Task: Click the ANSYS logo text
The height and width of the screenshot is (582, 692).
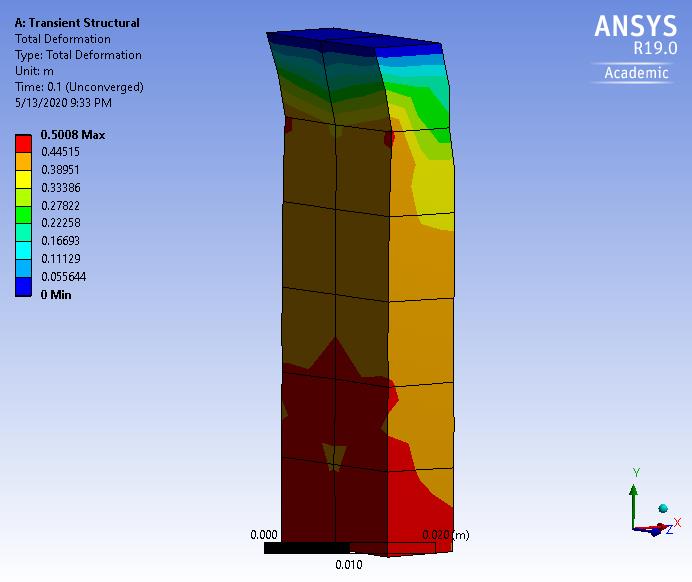Action: point(636,26)
